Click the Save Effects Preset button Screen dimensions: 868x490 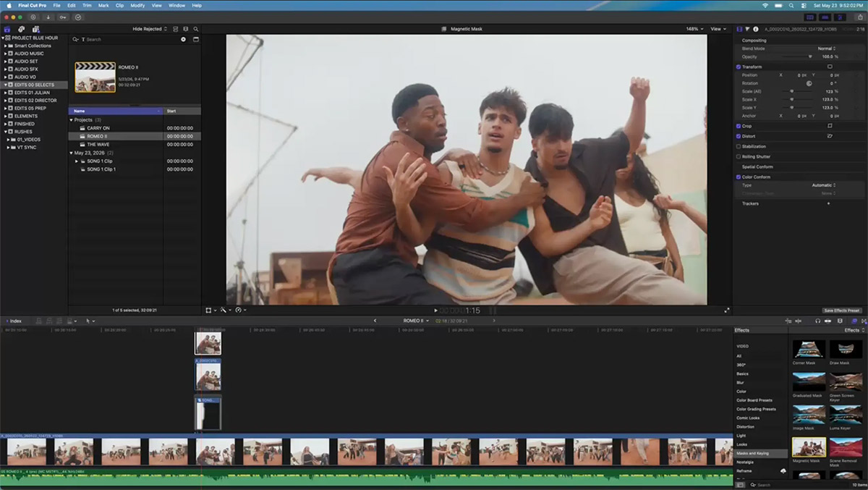[842, 311]
